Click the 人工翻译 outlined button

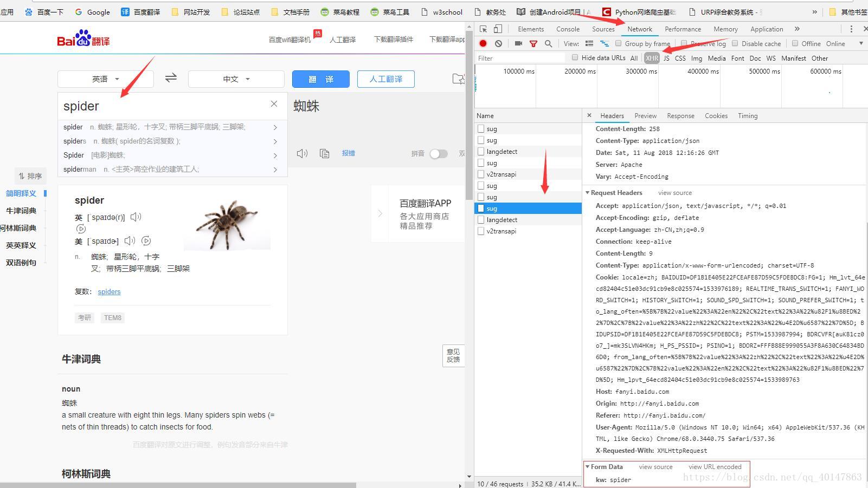tap(386, 79)
